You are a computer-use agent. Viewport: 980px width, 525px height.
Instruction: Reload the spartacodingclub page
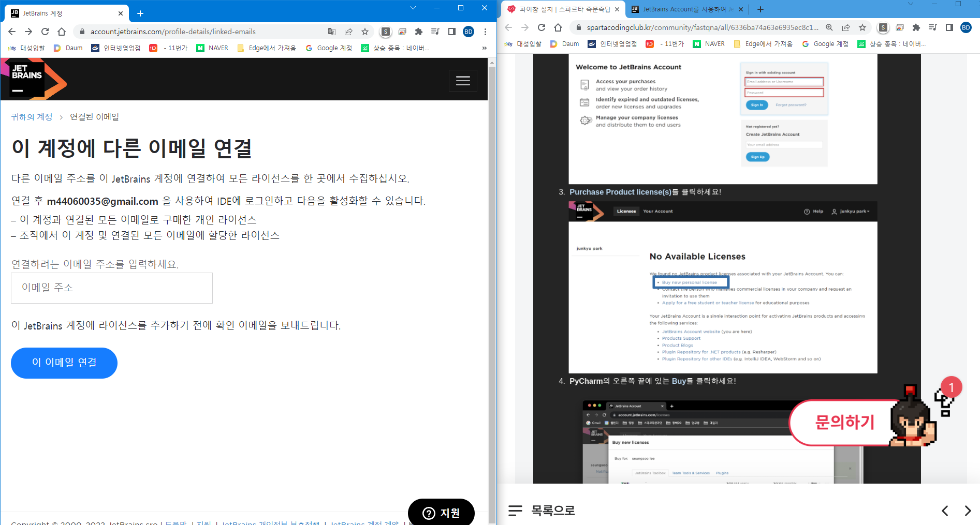coord(542,27)
